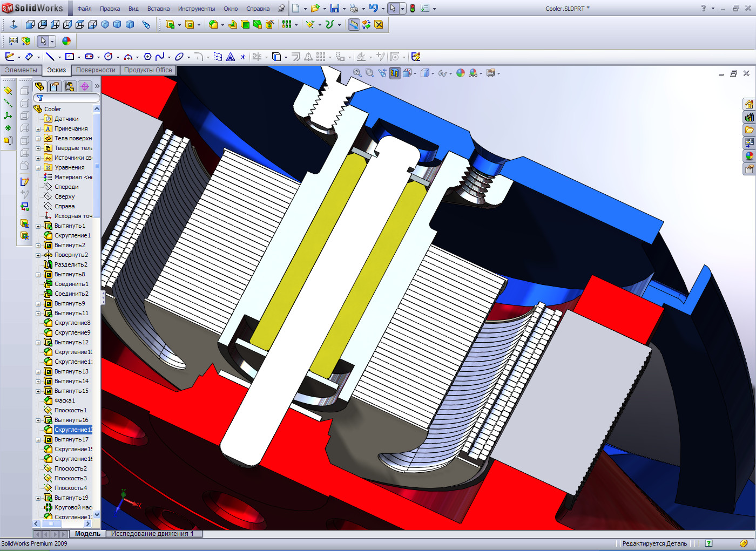
Task: Open Design Library in task pane
Action: pos(749,117)
